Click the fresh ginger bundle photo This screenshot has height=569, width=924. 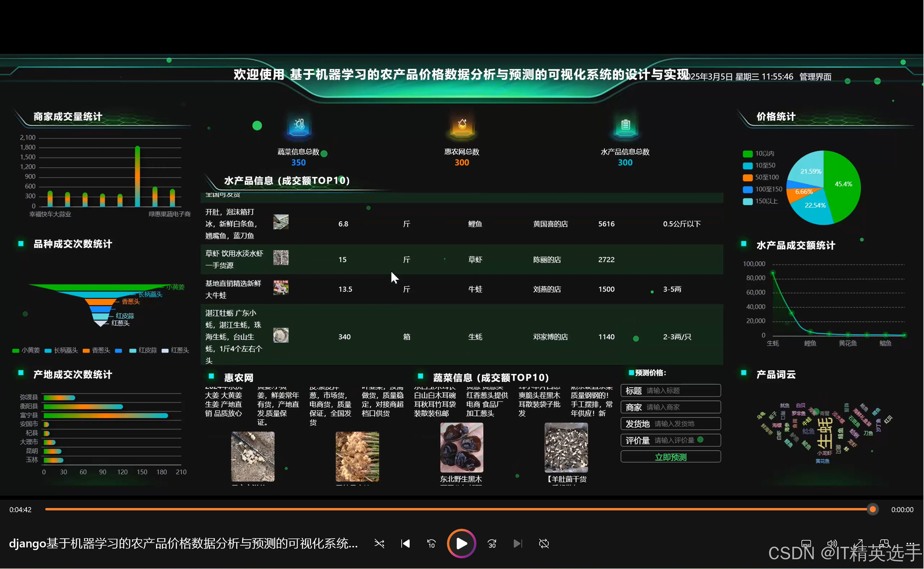(x=358, y=457)
